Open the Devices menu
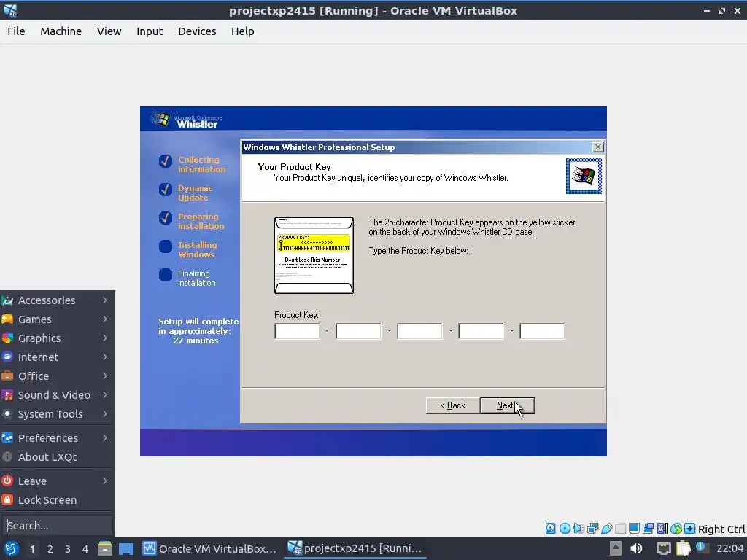The image size is (747, 560). coord(197,31)
